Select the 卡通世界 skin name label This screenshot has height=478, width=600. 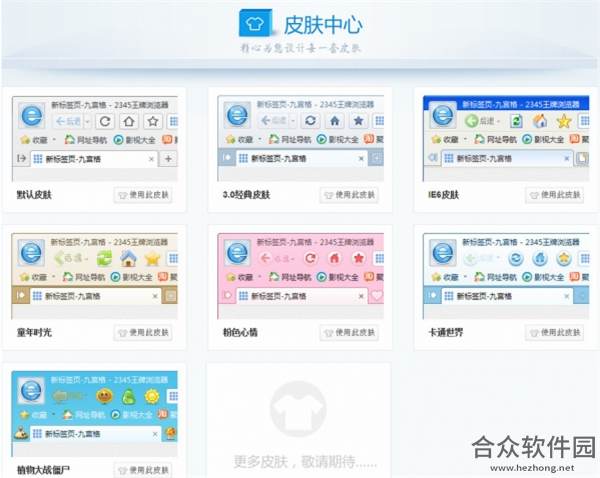pyautogui.click(x=445, y=333)
